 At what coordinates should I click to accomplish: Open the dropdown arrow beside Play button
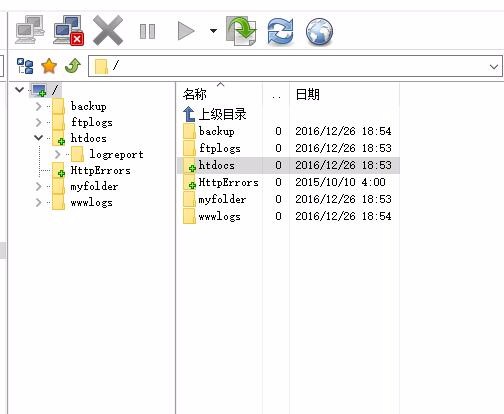(213, 31)
